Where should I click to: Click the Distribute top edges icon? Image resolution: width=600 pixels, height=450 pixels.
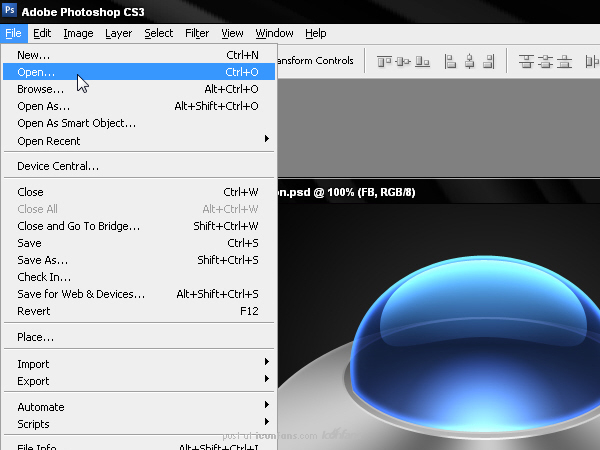click(x=526, y=61)
